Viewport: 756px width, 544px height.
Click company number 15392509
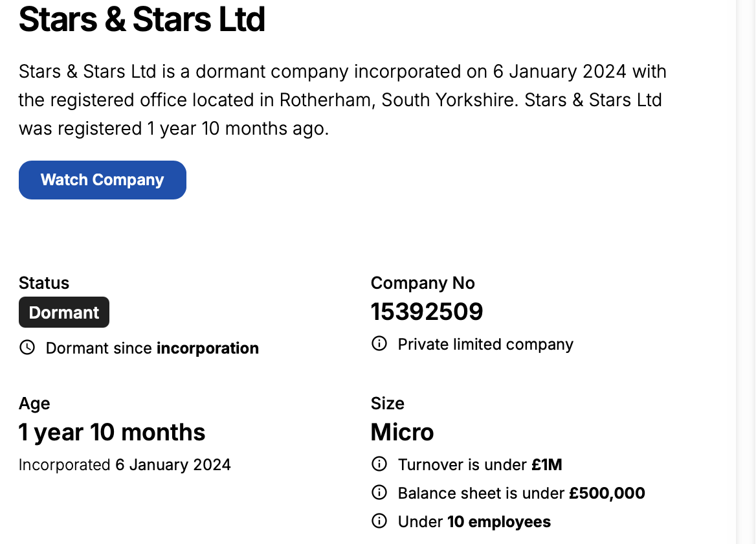click(x=427, y=312)
